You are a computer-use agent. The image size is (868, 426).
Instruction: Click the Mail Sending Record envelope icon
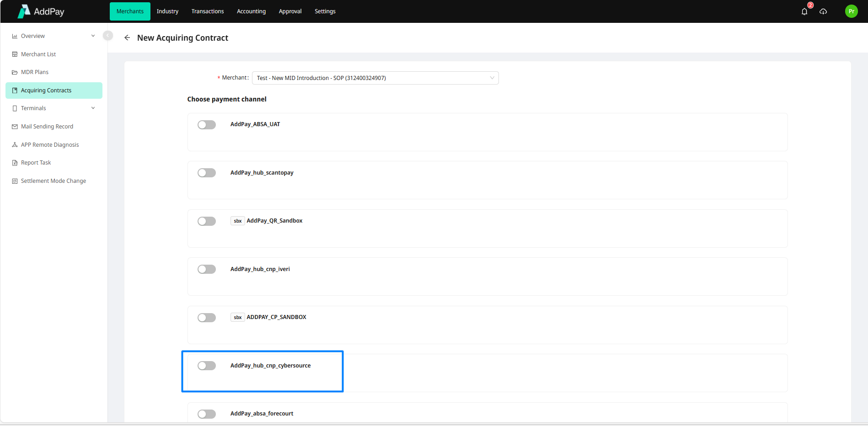click(15, 127)
